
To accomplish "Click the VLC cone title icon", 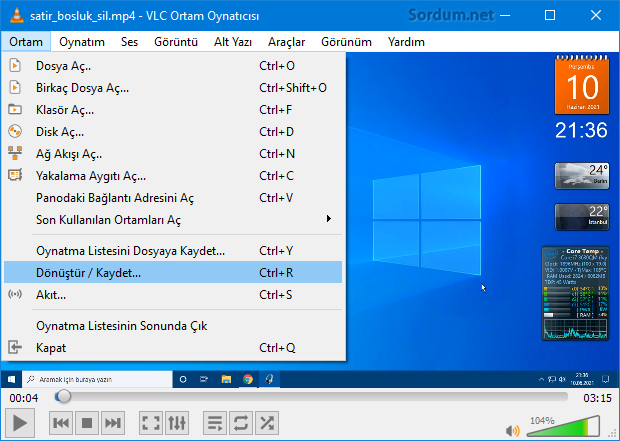I will pos(17,15).
